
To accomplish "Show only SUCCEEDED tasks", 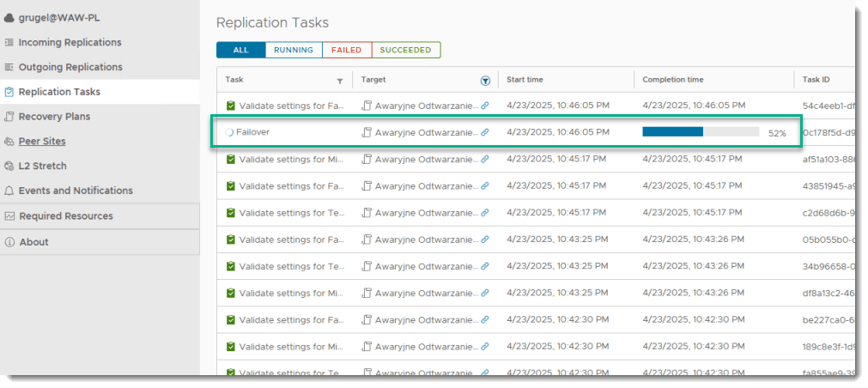I will (406, 50).
